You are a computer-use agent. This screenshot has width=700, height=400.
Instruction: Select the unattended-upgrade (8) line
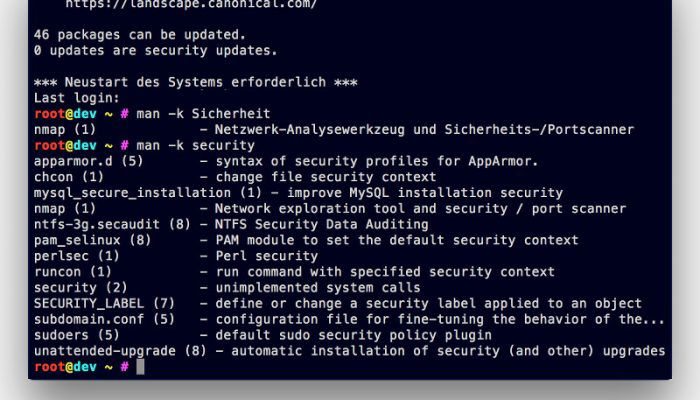(349, 351)
